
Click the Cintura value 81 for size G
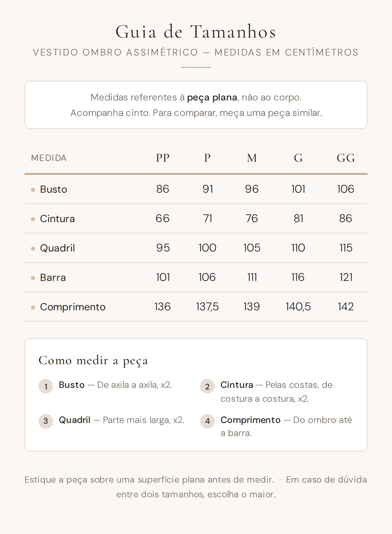click(x=298, y=219)
